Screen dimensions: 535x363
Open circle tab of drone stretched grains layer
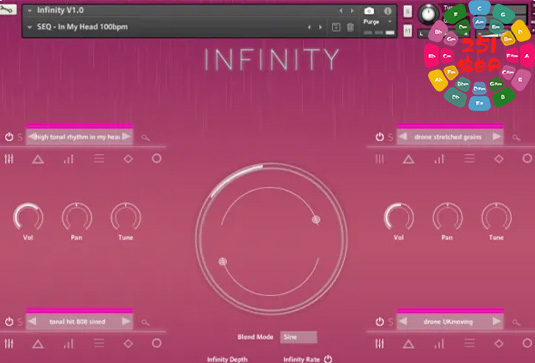pos(527,158)
